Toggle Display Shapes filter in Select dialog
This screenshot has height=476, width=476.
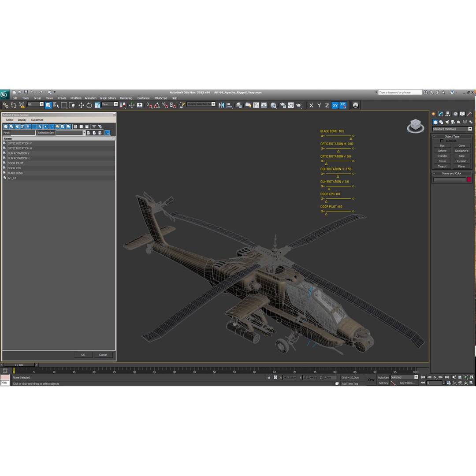coord(11,126)
